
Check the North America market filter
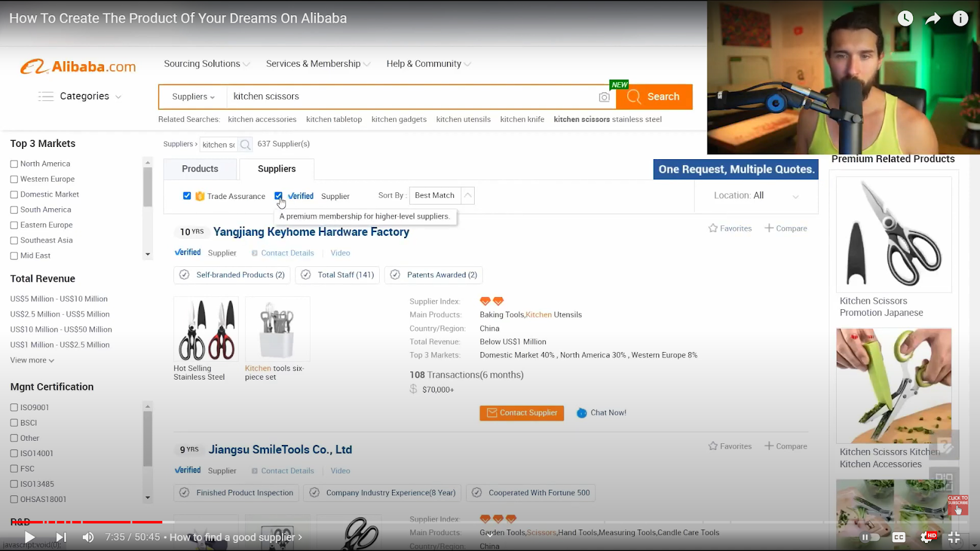(x=14, y=164)
